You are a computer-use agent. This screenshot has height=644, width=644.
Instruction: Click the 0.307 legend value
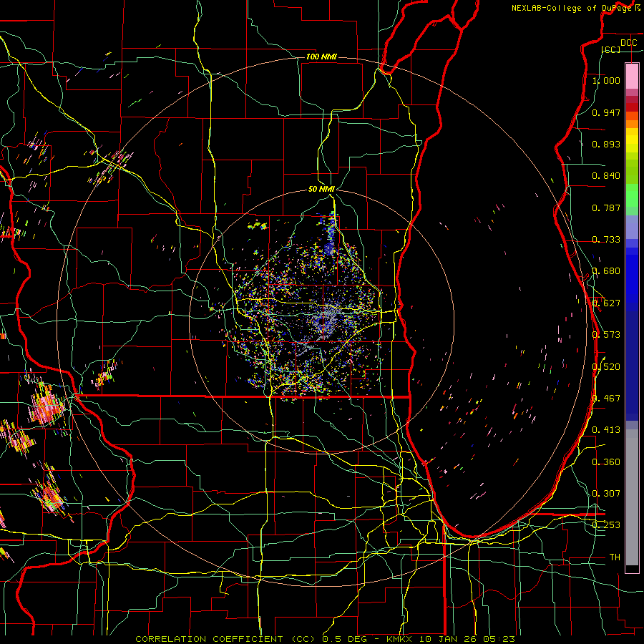(x=606, y=493)
